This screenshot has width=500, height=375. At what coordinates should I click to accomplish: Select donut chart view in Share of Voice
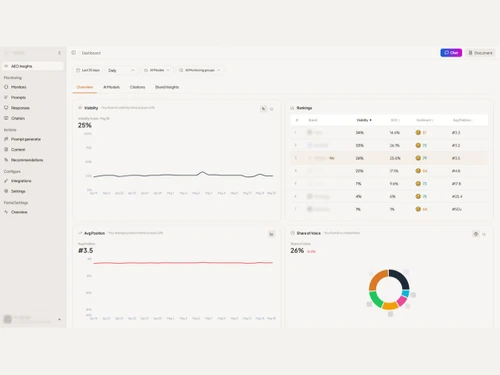point(476,234)
